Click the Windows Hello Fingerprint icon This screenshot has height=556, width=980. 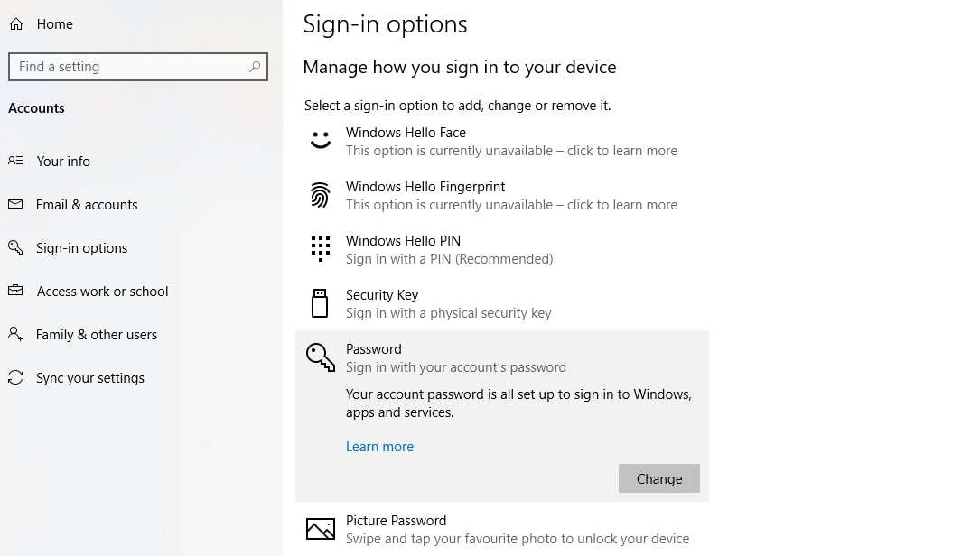[321, 195]
